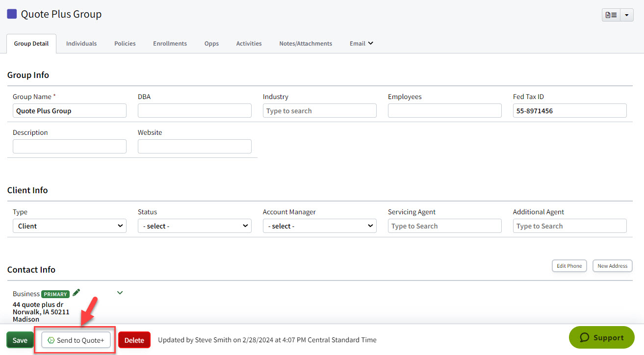The width and height of the screenshot is (644, 355).
Task: Click the refresh icon inside Send to Quote+ button
Action: (x=51, y=340)
